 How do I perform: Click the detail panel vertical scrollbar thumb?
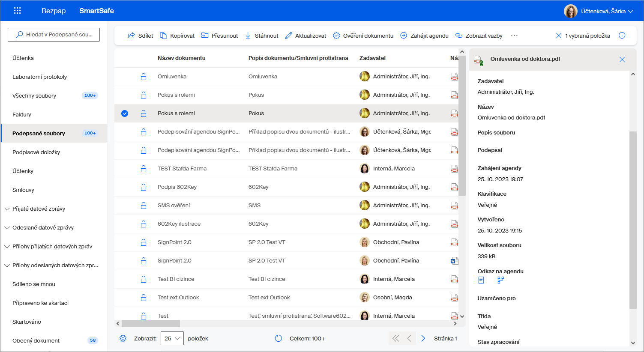[x=633, y=220]
